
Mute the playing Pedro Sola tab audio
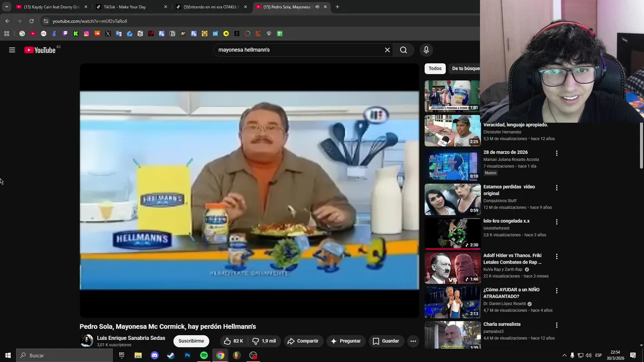pyautogui.click(x=317, y=7)
